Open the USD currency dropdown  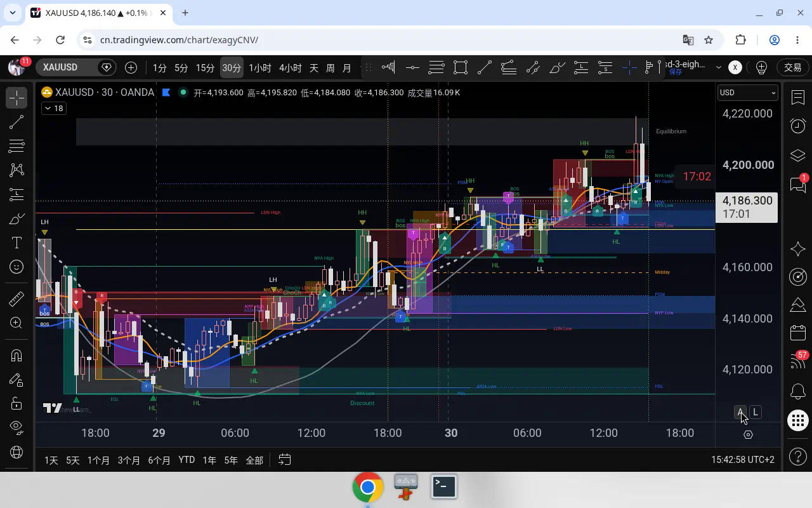tap(747, 93)
